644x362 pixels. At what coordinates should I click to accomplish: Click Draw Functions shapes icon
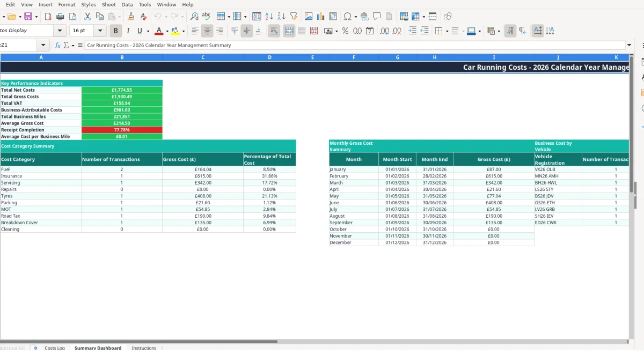coord(448,17)
